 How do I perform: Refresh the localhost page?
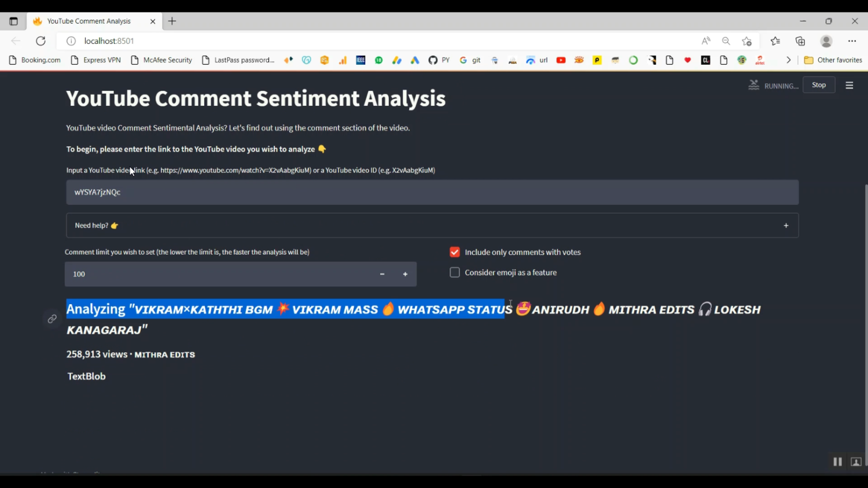click(41, 41)
